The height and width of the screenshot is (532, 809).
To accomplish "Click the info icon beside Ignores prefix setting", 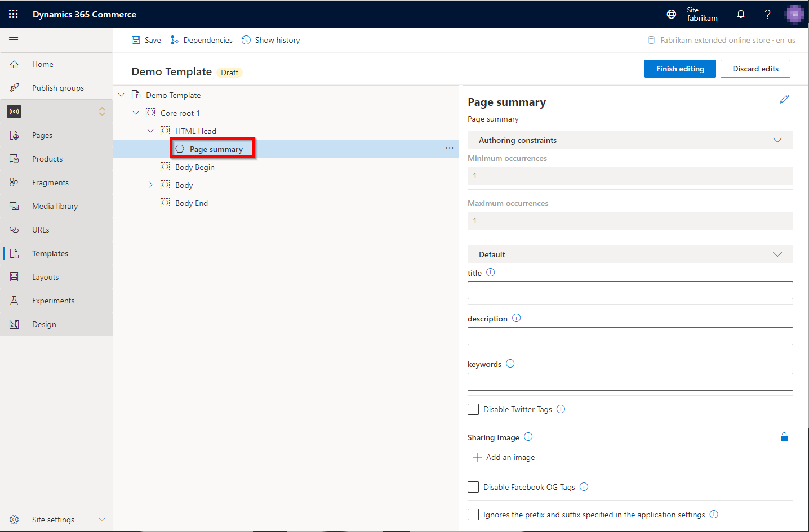I will pyautogui.click(x=714, y=515).
